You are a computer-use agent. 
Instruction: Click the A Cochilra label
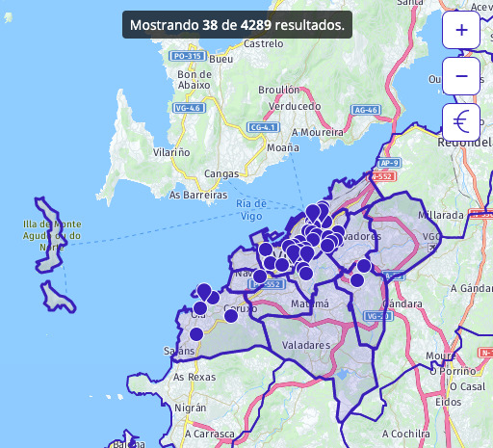(406, 434)
